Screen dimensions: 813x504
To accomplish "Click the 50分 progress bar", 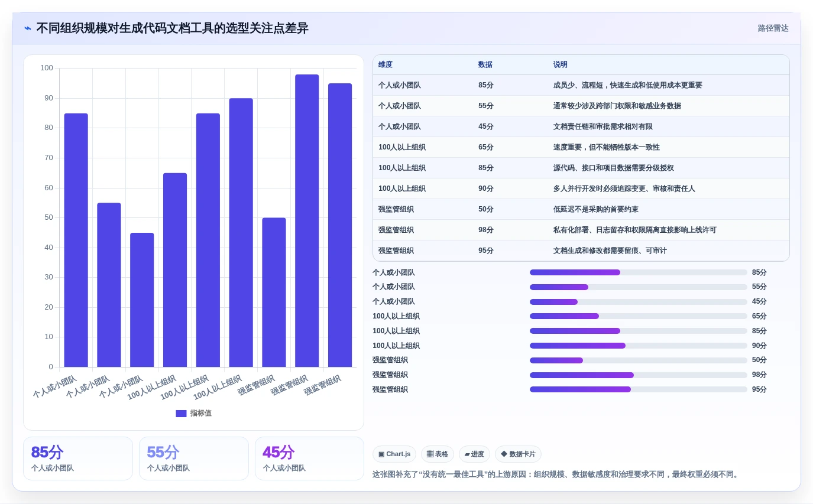I will pyautogui.click(x=639, y=360).
